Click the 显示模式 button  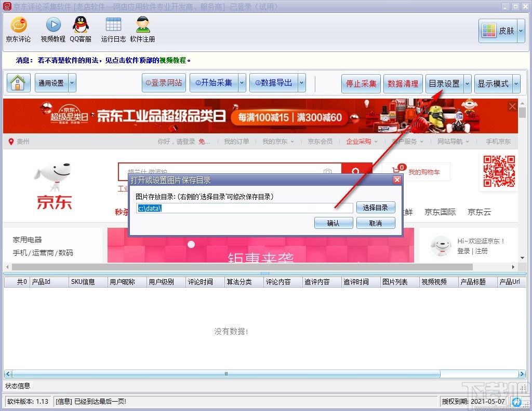point(494,84)
